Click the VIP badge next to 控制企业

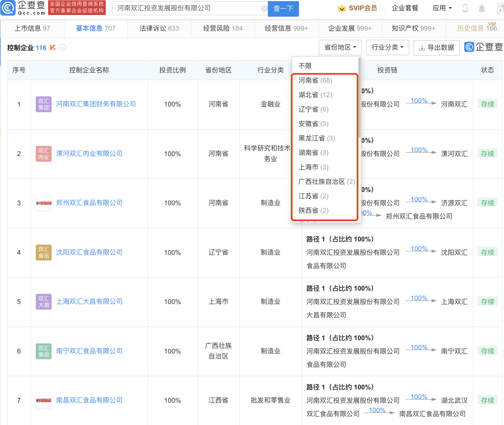(x=53, y=48)
